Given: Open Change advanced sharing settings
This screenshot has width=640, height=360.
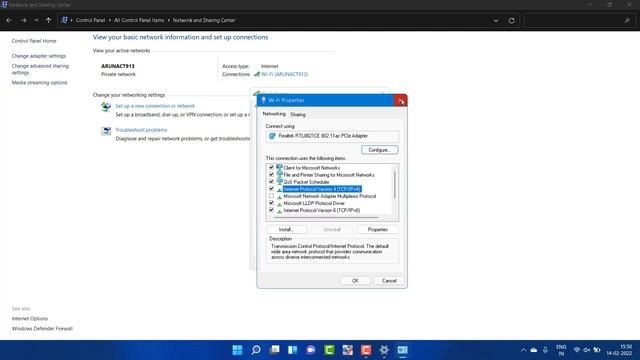Looking at the screenshot, I should [x=40, y=69].
